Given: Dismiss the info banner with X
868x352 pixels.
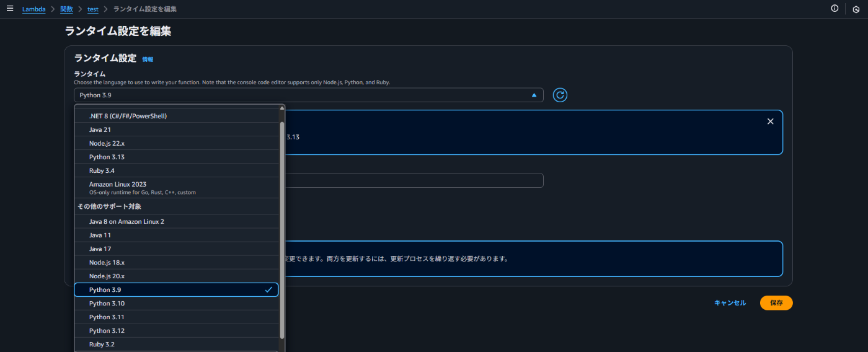Looking at the screenshot, I should point(770,121).
